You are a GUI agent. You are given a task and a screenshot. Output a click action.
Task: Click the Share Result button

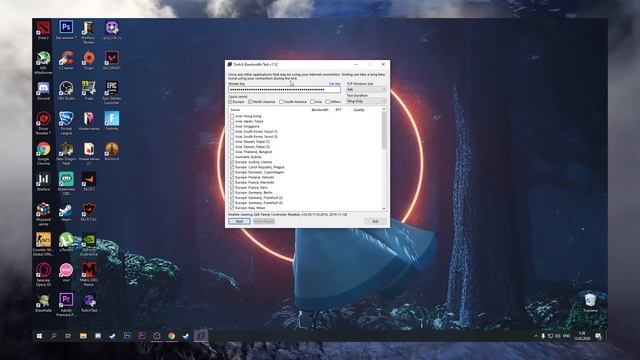[x=264, y=221]
